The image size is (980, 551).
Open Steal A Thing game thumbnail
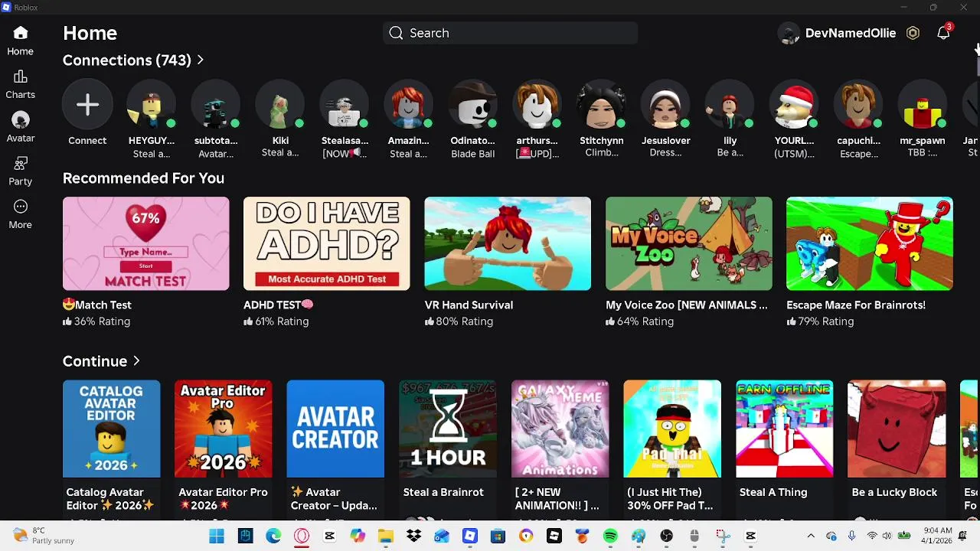pos(785,429)
